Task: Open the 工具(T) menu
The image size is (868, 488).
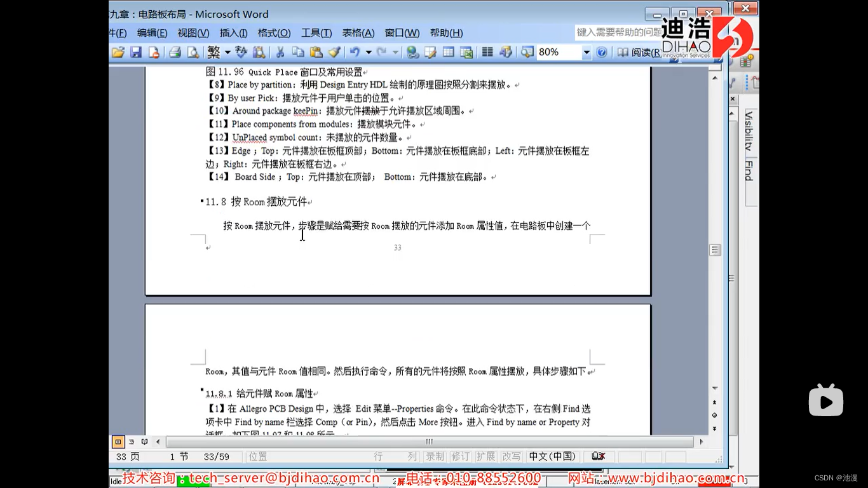Action: pyautogui.click(x=316, y=33)
